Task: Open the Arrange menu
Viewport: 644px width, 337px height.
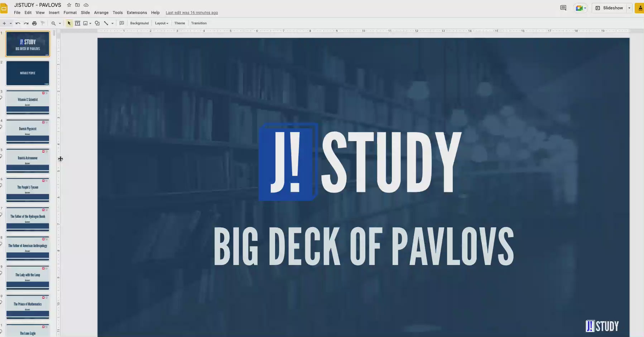Action: [x=101, y=13]
